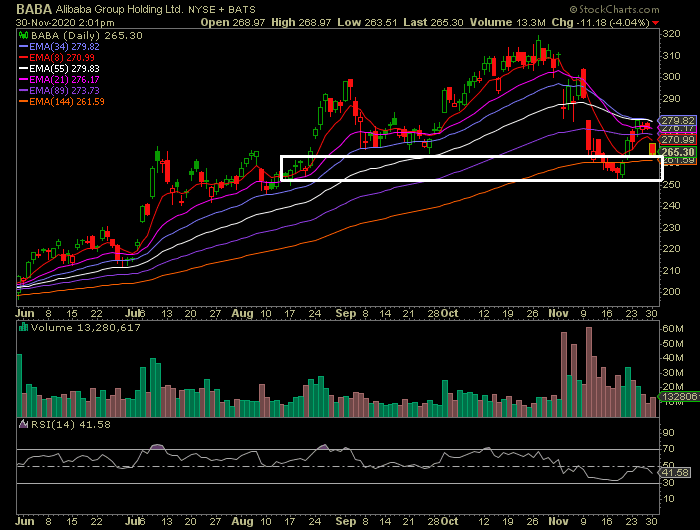
Task: Click the tallest volume bar in November
Action: point(589,372)
